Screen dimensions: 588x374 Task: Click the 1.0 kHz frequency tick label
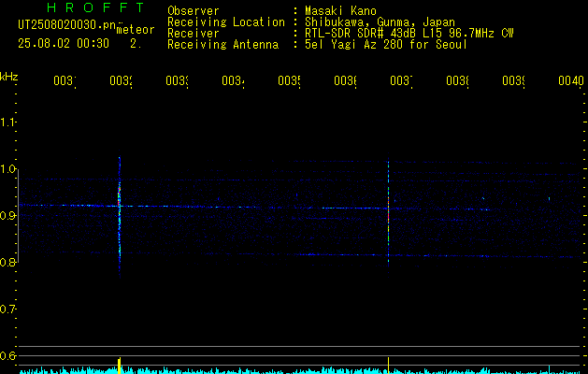pyautogui.click(x=7, y=169)
